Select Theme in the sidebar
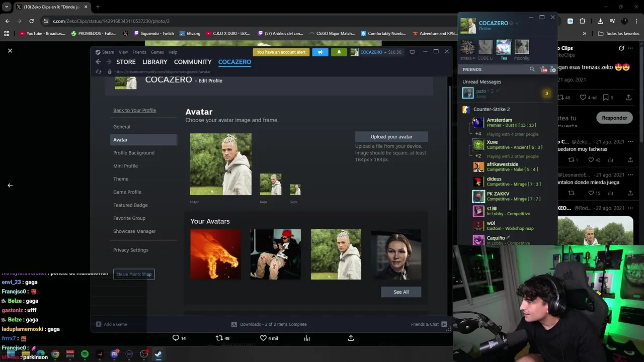 pos(143,179)
